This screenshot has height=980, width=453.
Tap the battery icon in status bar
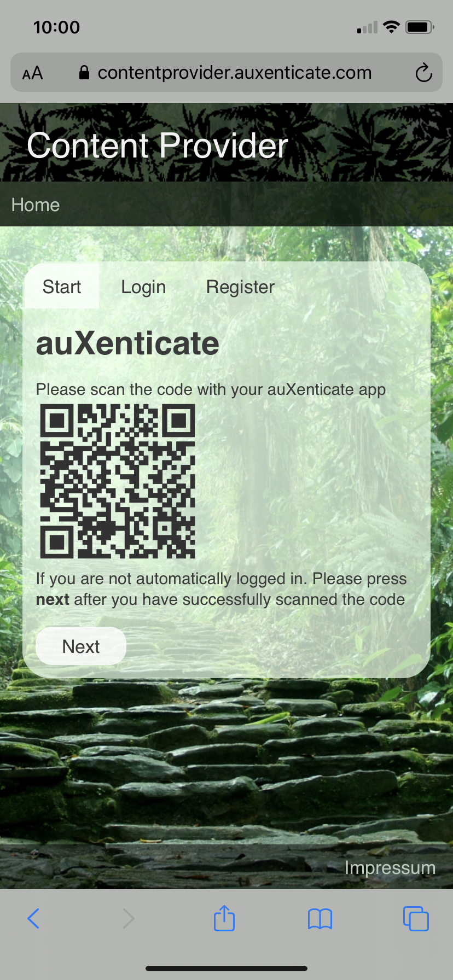420,27
